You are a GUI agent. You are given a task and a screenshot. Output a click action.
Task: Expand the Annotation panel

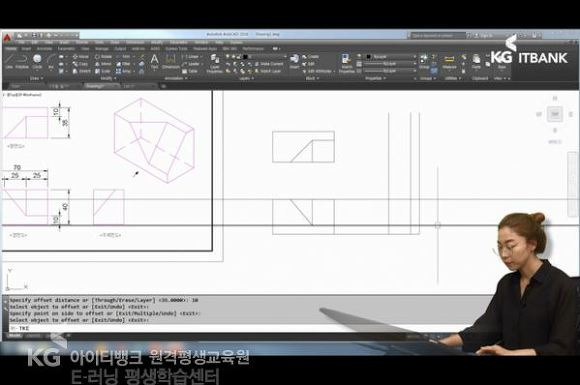click(x=176, y=78)
